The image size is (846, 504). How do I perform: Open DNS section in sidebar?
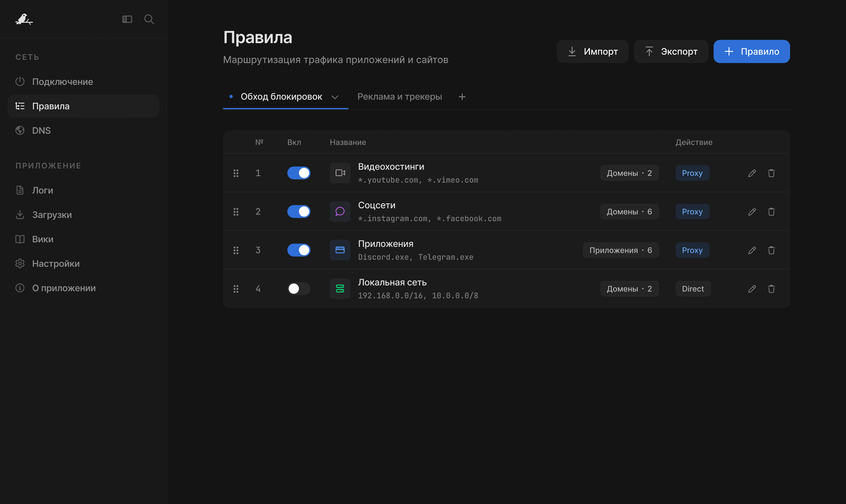click(x=83, y=131)
